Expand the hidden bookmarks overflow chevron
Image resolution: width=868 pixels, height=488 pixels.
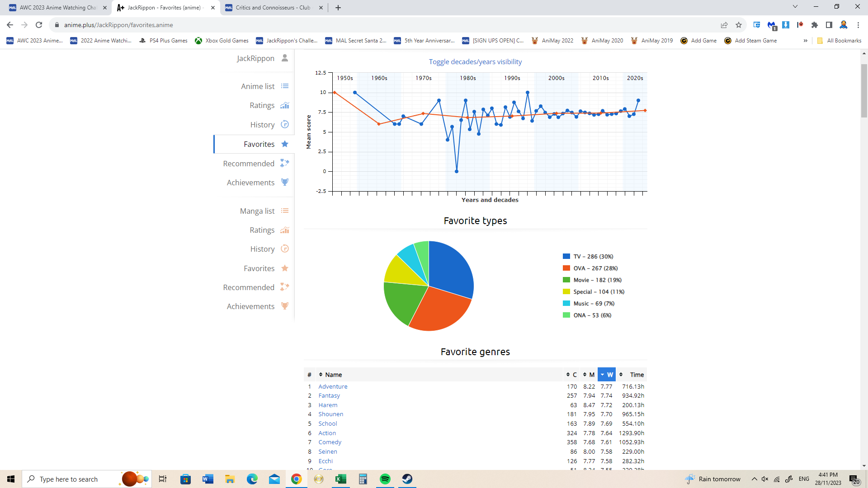805,41
